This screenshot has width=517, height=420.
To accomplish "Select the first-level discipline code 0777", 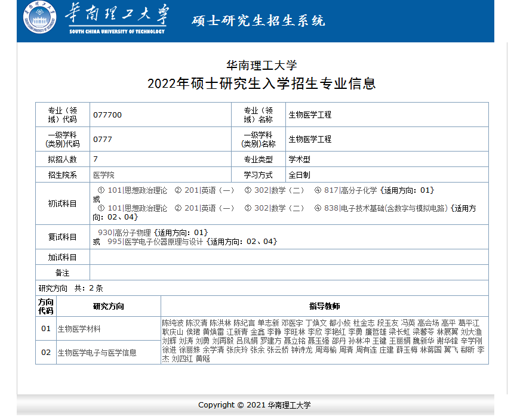I will 103,140.
